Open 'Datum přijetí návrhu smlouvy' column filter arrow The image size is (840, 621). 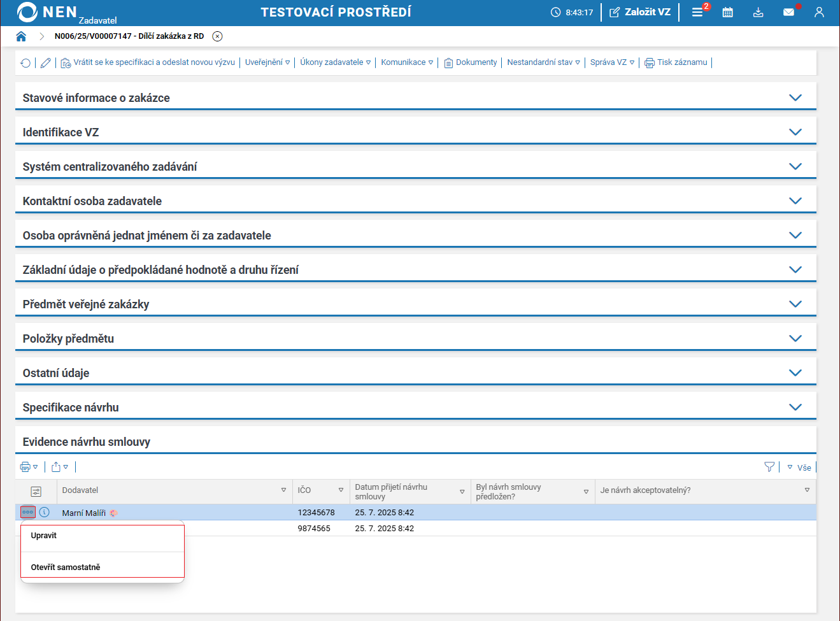(462, 492)
